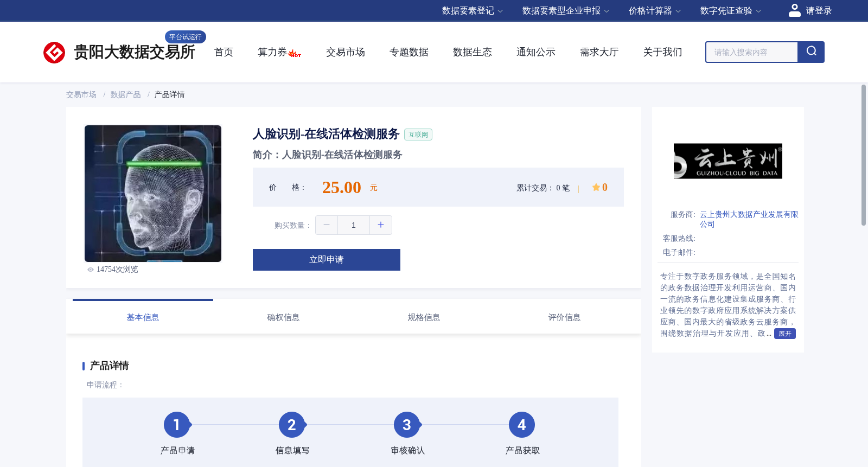Screen dimensions: 868x467
Task: Open provider link 云上贵州大数据产业发展有限公司
Action: [x=749, y=219]
